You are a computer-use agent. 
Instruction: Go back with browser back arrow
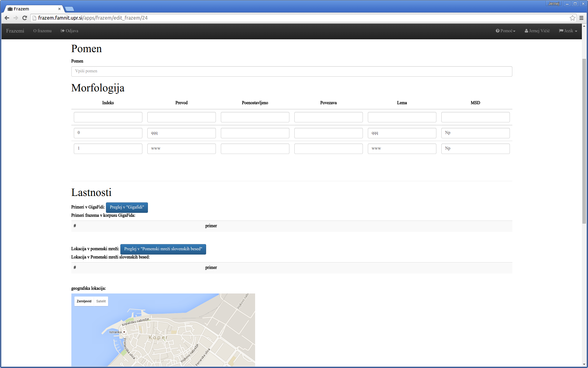7,18
